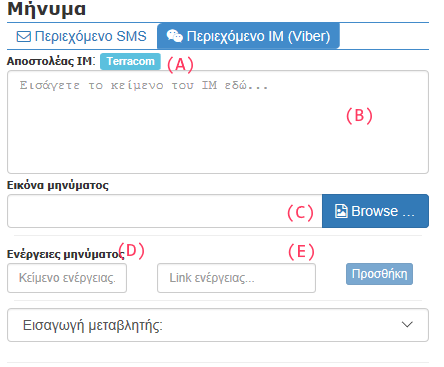Click the Terracom sender badge
Screen dimensions: 444x367
(x=130, y=61)
